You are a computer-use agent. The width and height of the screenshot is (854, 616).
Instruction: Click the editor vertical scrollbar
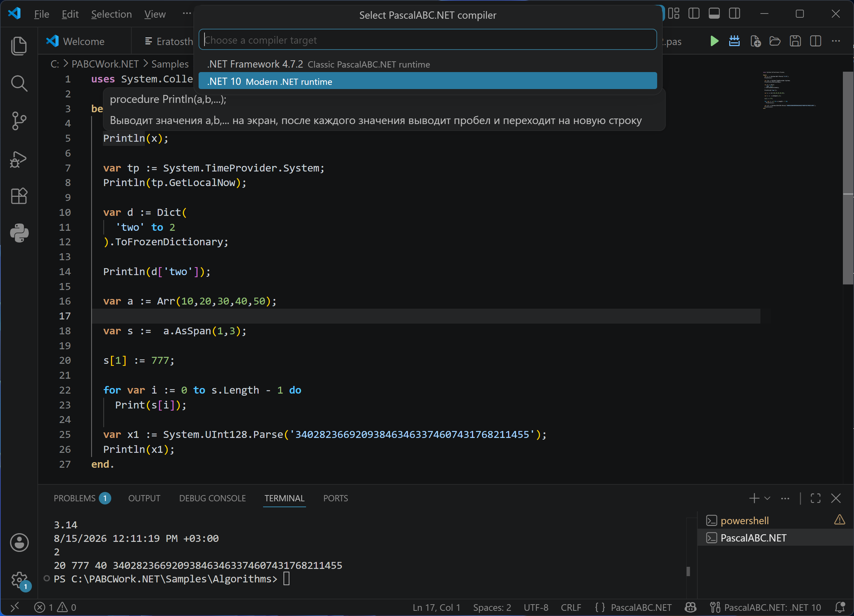tap(848, 178)
